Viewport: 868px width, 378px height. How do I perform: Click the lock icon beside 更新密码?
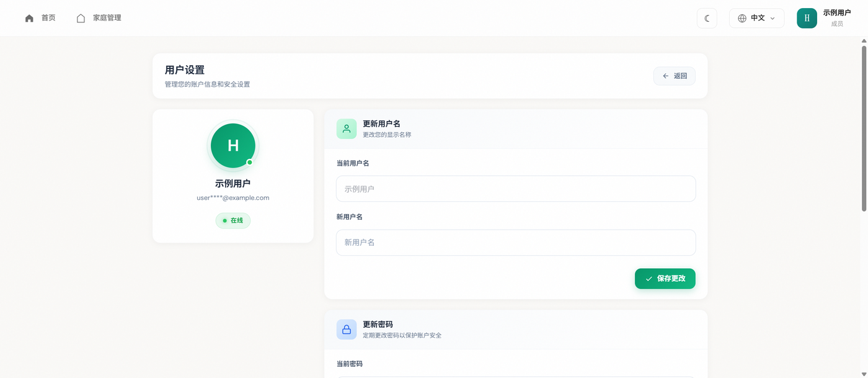click(x=347, y=330)
